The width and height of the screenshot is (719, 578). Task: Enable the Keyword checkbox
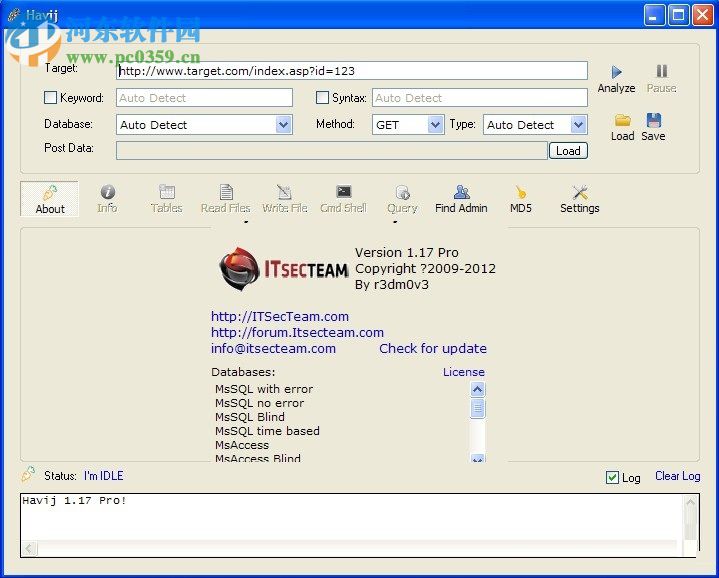50,98
